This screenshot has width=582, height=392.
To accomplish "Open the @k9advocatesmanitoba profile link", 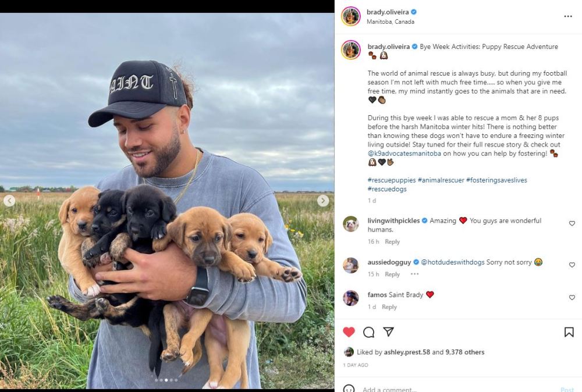I will click(404, 154).
